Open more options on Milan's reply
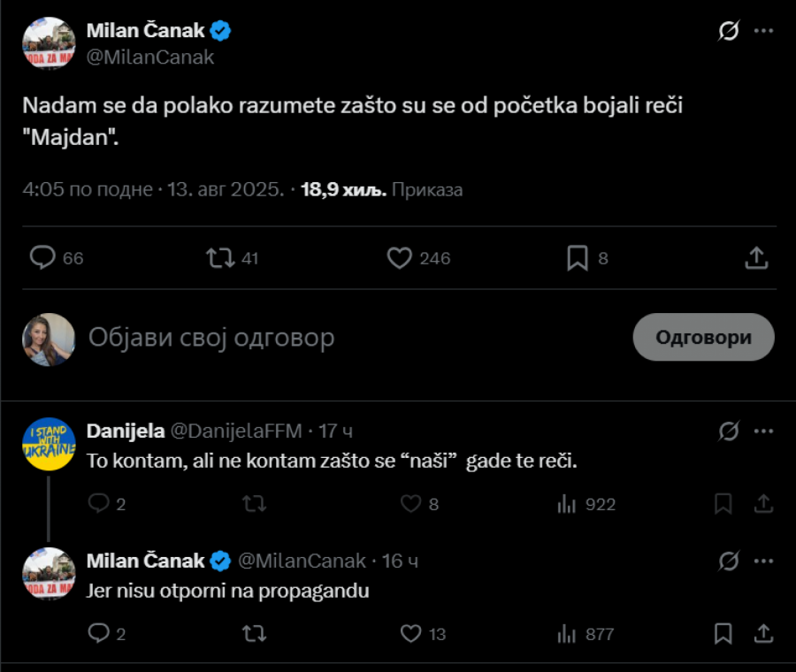The image size is (796, 672). tap(763, 561)
